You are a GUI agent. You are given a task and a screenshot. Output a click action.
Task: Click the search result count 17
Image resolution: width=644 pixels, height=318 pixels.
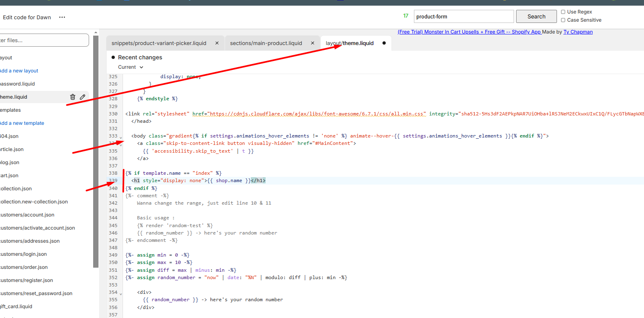(406, 16)
